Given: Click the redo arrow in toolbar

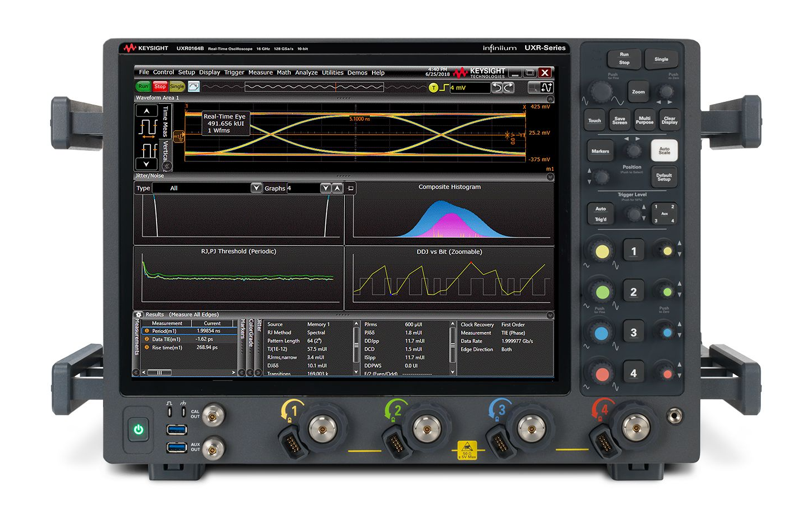Looking at the screenshot, I should click(x=508, y=88).
